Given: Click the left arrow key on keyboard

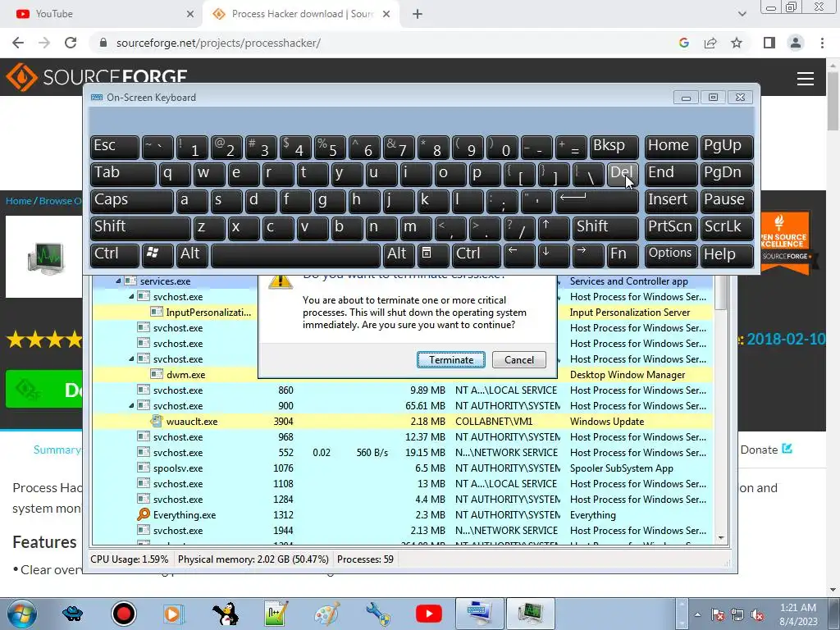Looking at the screenshot, I should click(x=519, y=254).
